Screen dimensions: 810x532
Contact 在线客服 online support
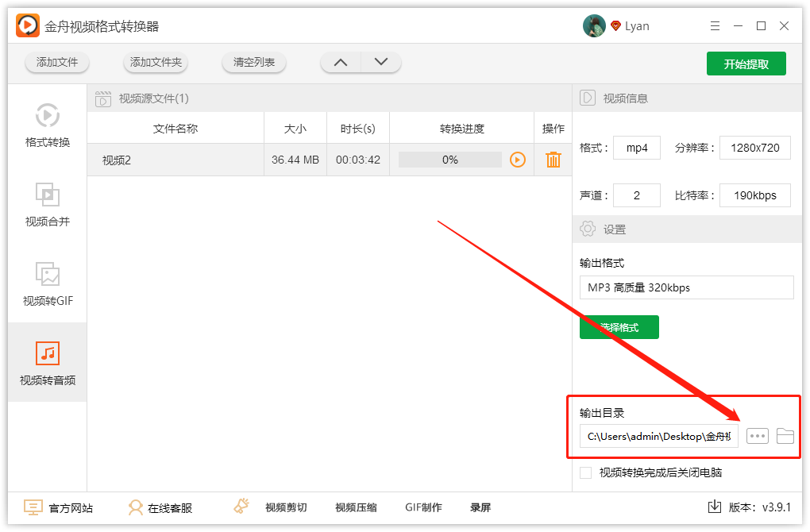(x=160, y=508)
